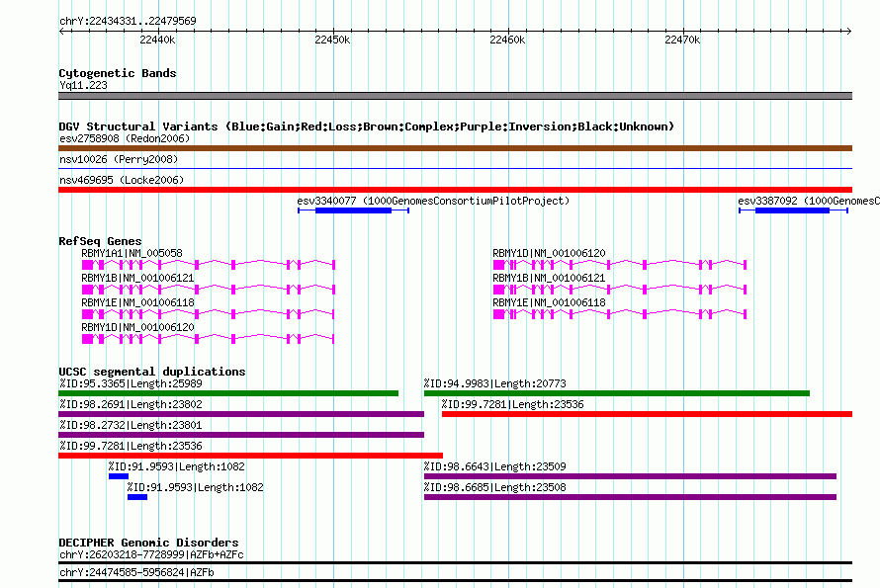Click the 22440k scale label
Screen dimensions: 880x588
point(157,40)
